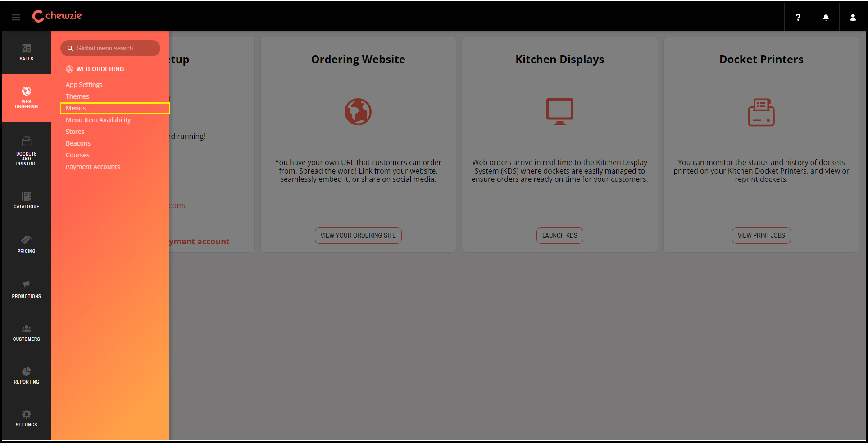Open the hamburger menu icon
This screenshot has width=868, height=444.
16,17
